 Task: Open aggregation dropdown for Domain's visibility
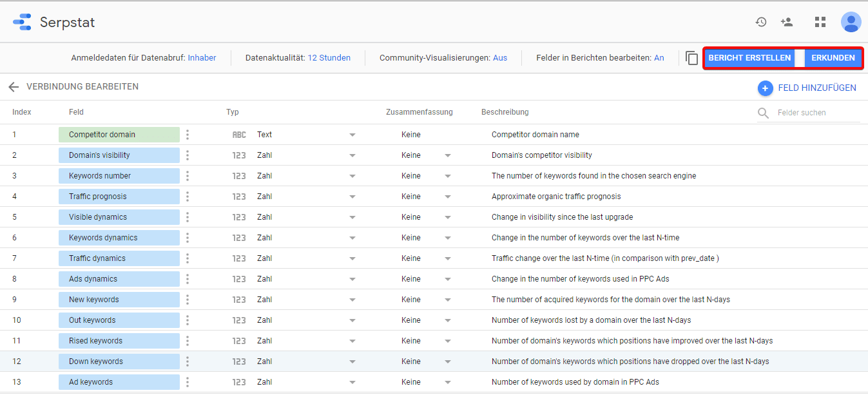pyautogui.click(x=448, y=155)
